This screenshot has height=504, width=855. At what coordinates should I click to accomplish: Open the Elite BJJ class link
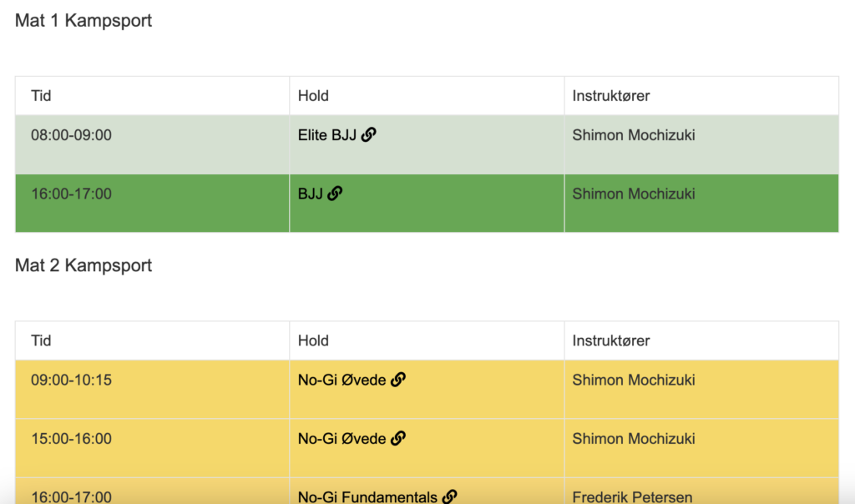click(x=326, y=135)
